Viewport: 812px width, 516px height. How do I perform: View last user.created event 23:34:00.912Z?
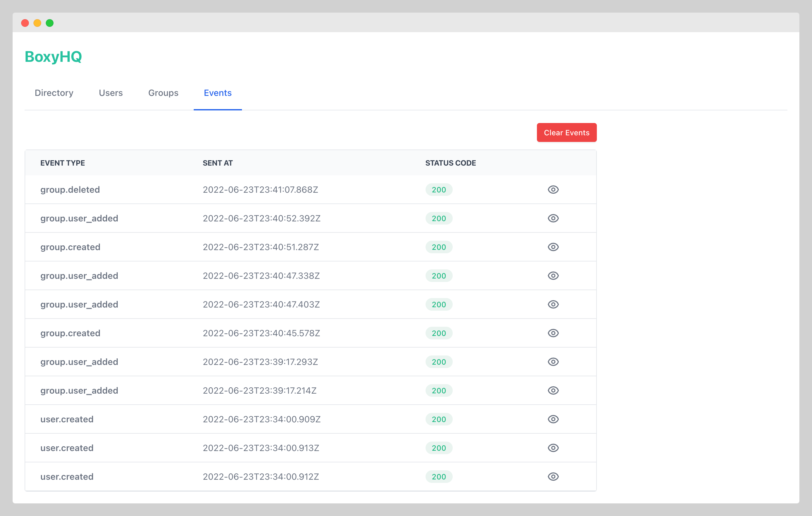(x=553, y=476)
